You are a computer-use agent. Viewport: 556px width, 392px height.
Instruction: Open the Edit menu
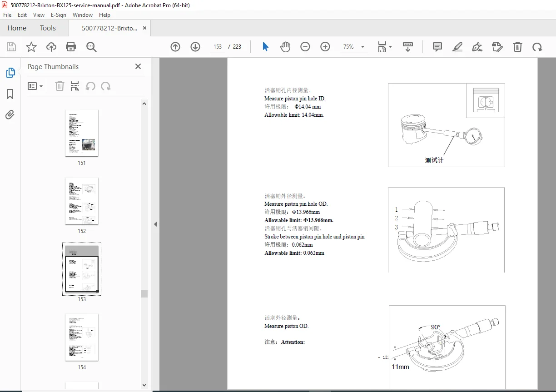click(22, 15)
